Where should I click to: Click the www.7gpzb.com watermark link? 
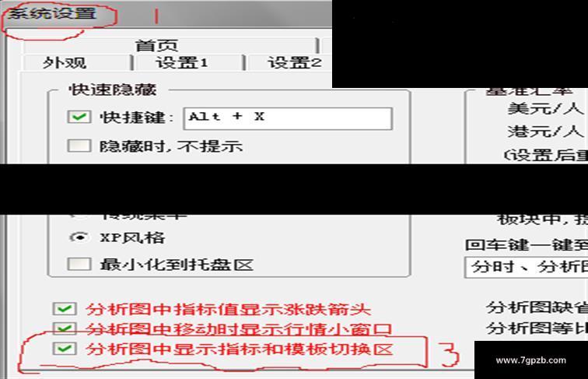(x=531, y=360)
